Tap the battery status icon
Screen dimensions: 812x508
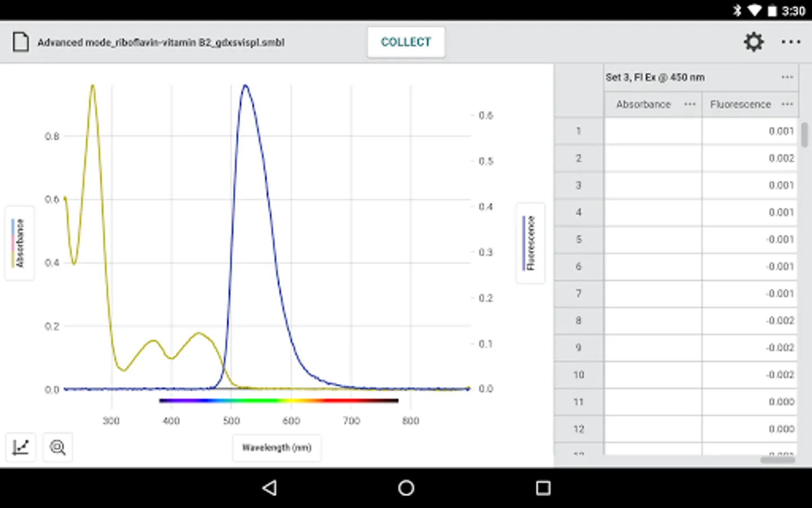click(x=772, y=11)
